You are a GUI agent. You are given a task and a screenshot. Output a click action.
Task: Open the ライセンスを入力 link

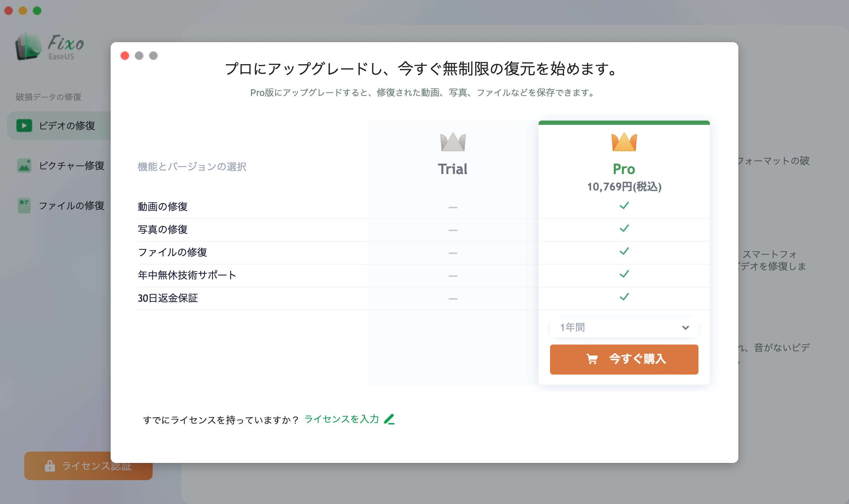pos(341,419)
